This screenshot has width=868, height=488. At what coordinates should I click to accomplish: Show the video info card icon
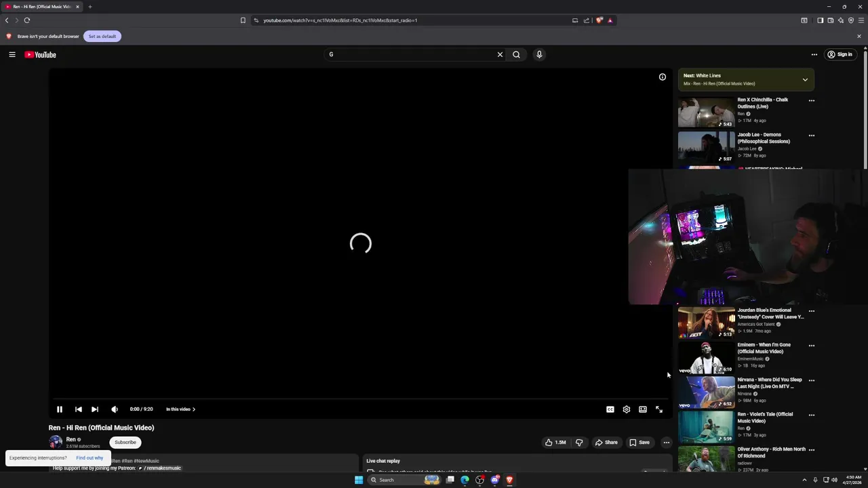(663, 77)
